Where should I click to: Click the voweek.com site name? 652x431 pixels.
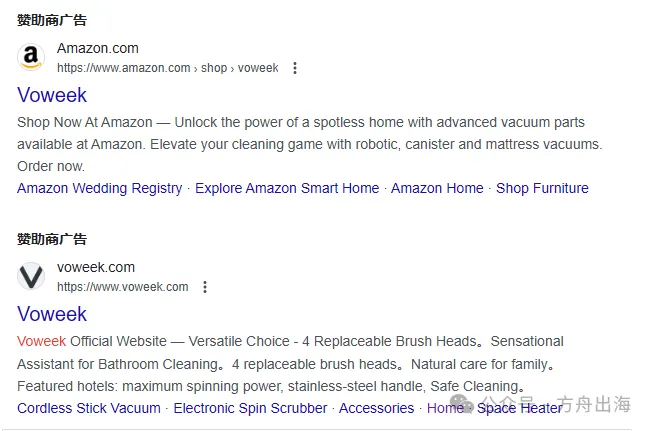(96, 267)
